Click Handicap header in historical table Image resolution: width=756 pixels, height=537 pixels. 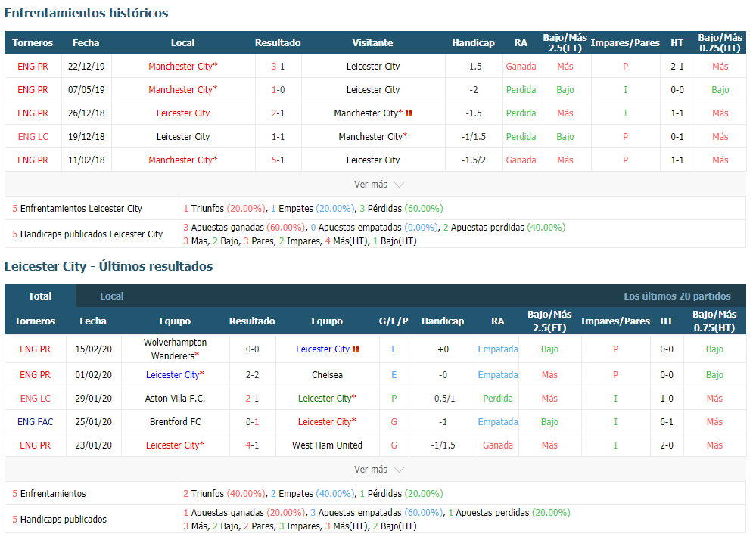point(473,43)
